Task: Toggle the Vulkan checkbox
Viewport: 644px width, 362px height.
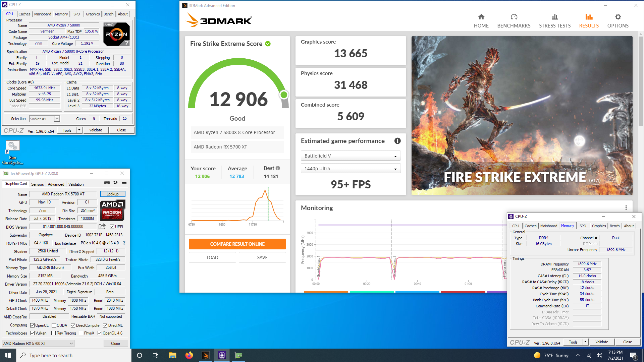Action: click(x=33, y=333)
